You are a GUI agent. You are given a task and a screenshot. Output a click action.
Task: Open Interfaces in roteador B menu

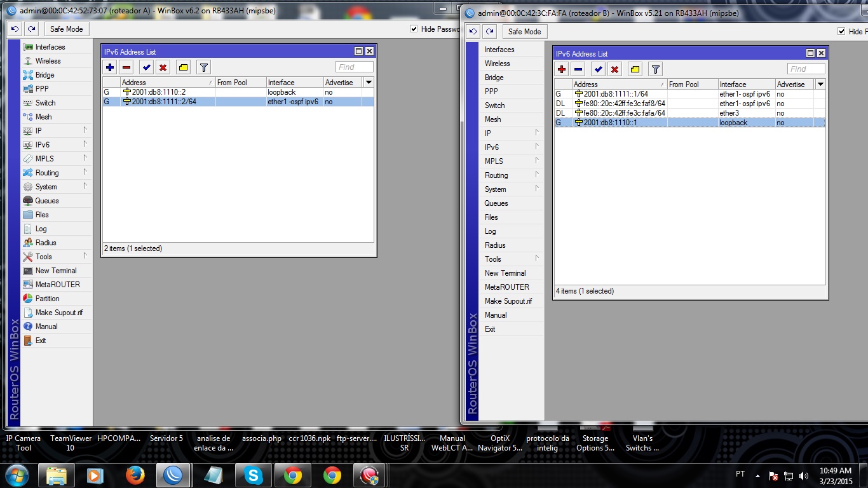pyautogui.click(x=512, y=50)
